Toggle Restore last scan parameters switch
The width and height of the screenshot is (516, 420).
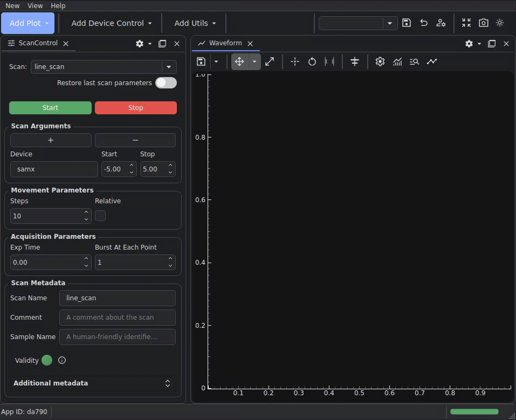coord(166,83)
